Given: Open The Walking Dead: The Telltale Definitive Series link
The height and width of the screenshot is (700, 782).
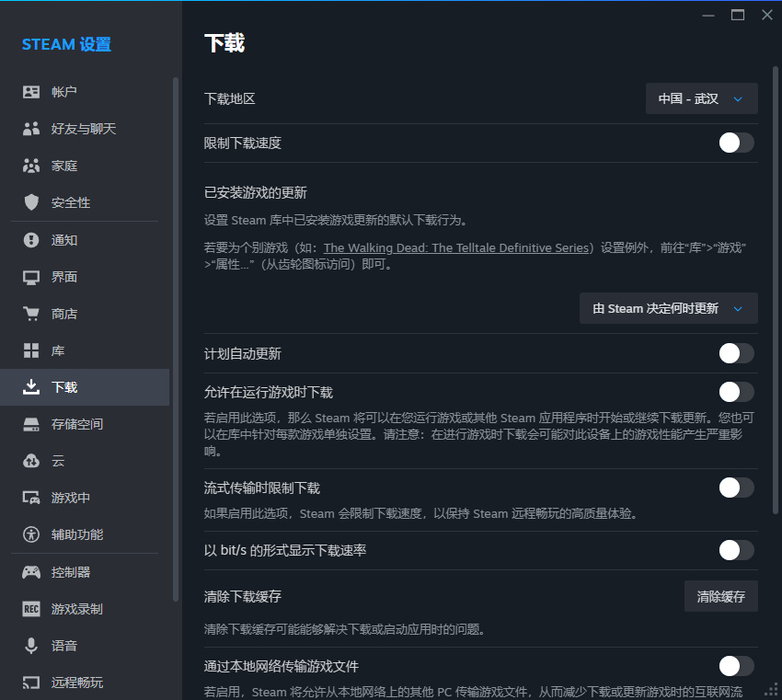Looking at the screenshot, I should (456, 247).
